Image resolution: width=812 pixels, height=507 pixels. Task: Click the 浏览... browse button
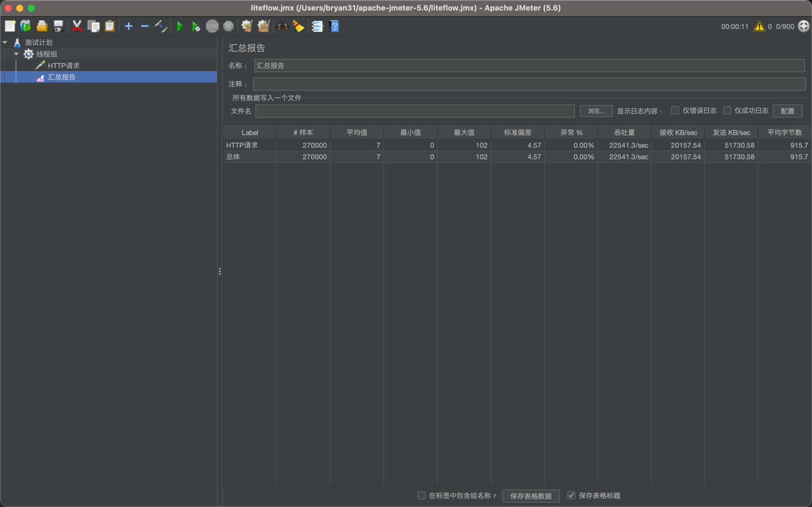click(596, 111)
